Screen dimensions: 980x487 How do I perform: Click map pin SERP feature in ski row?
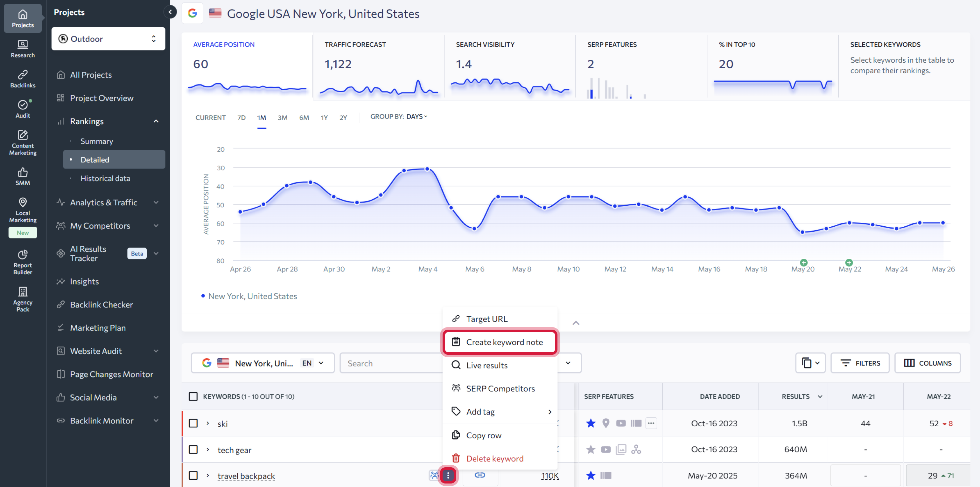pyautogui.click(x=605, y=423)
